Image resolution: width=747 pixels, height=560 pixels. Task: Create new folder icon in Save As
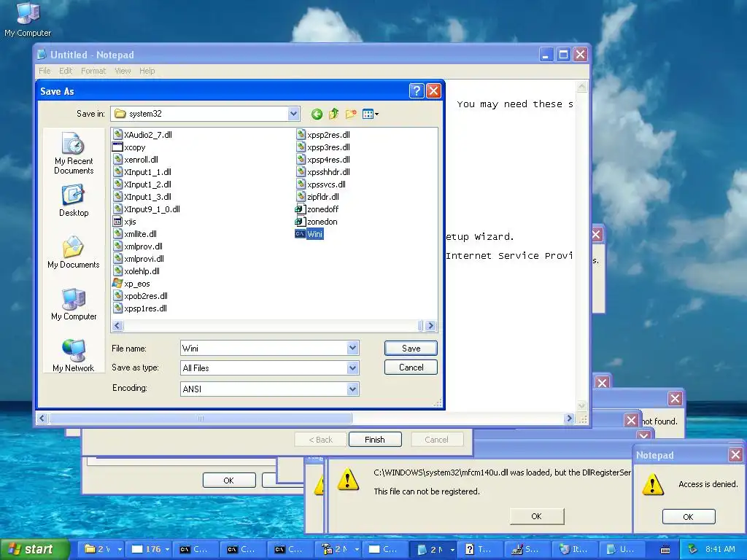point(351,114)
